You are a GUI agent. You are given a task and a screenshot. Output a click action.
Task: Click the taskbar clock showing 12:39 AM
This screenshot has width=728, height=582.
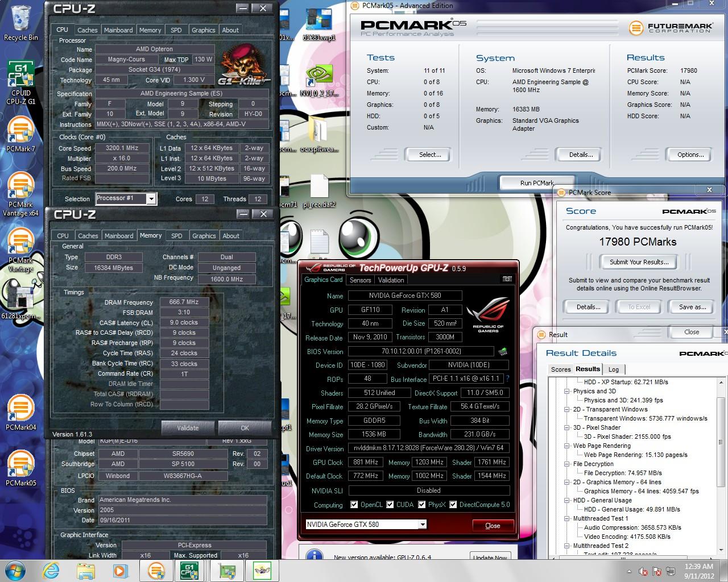coord(699,571)
